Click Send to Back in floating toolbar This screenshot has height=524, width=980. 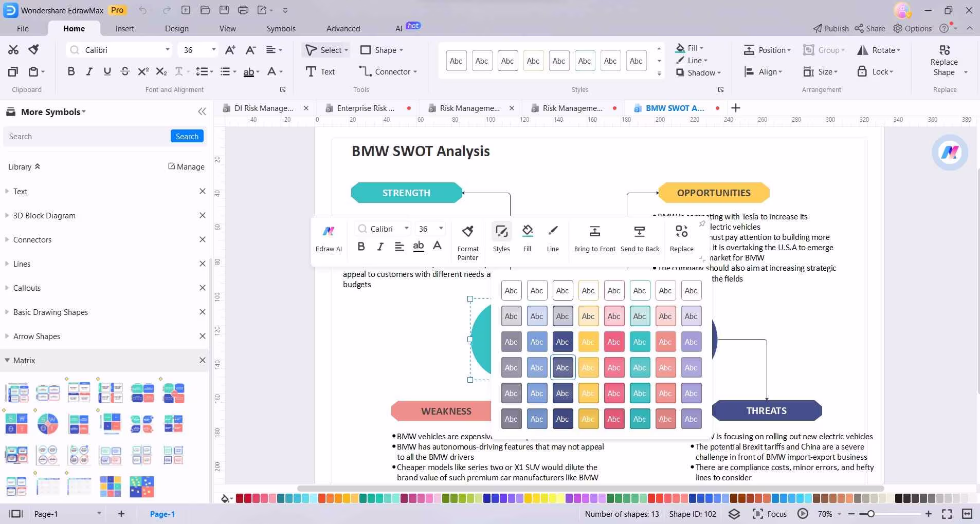[x=640, y=237]
